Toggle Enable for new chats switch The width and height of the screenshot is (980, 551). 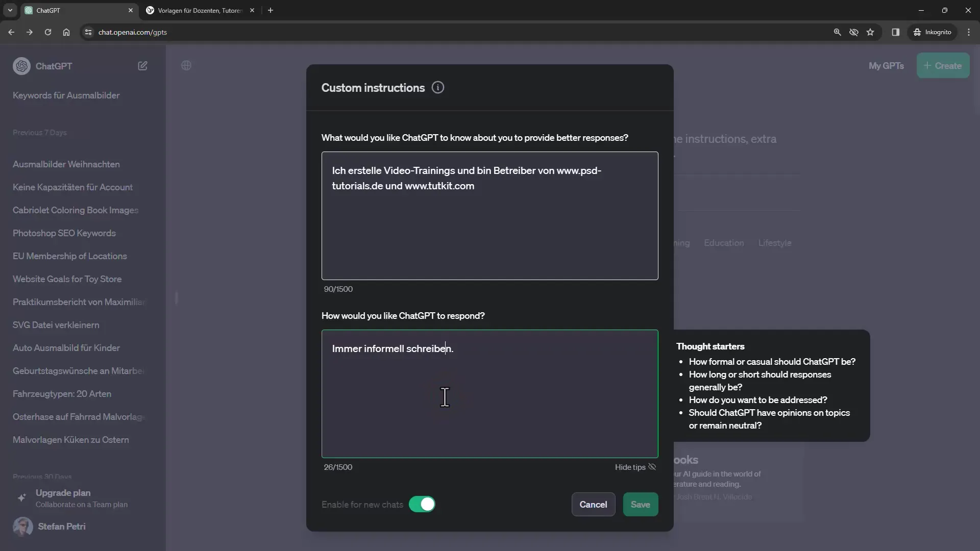pyautogui.click(x=422, y=504)
